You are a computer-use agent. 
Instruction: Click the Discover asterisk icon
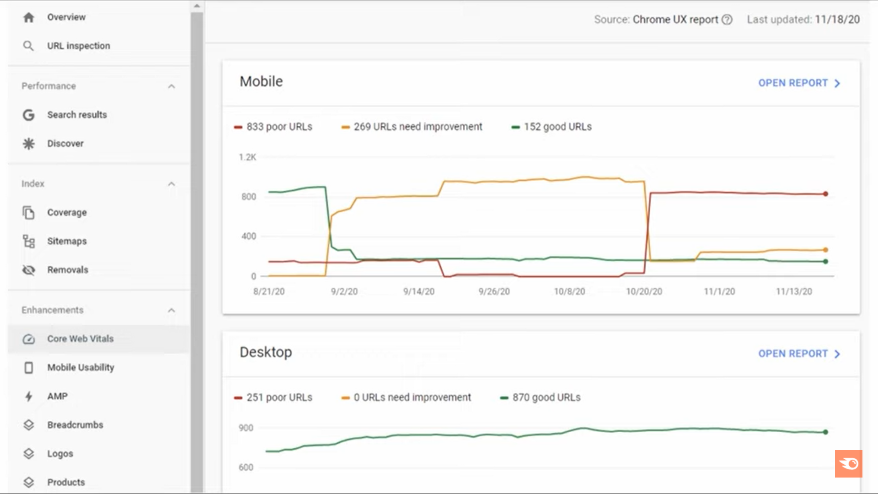pos(28,144)
